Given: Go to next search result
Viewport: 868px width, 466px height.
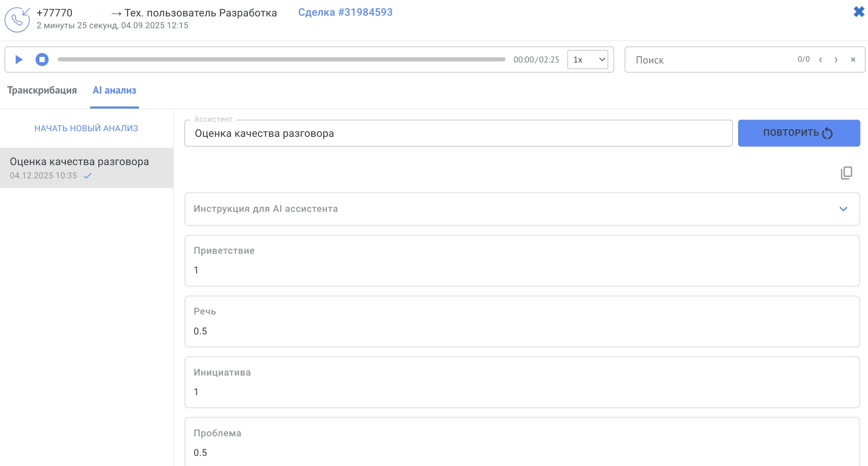Looking at the screenshot, I should (836, 60).
